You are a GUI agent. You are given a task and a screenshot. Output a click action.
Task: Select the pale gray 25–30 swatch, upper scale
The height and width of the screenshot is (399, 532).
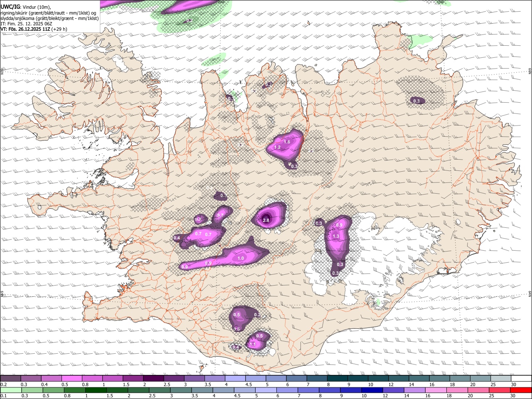click(x=501, y=378)
